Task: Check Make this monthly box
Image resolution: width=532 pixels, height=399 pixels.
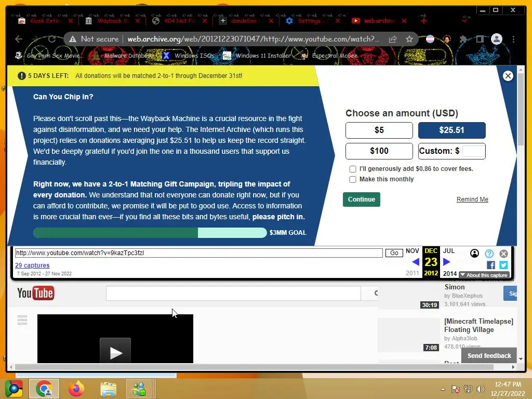Action: tap(353, 179)
